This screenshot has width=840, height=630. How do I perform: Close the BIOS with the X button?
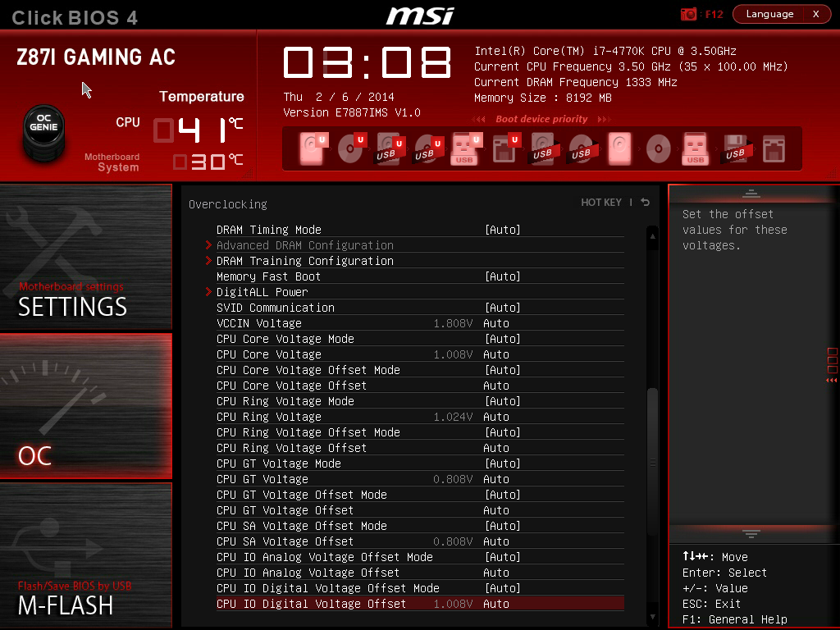pos(816,14)
